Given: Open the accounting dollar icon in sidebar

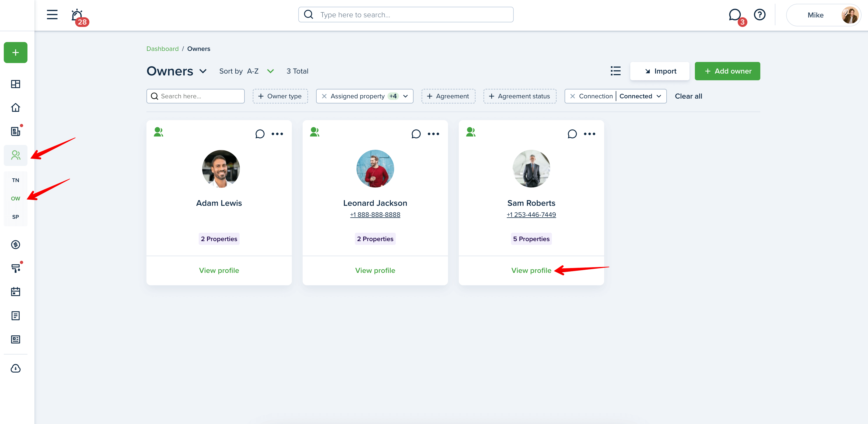Looking at the screenshot, I should click(x=16, y=245).
